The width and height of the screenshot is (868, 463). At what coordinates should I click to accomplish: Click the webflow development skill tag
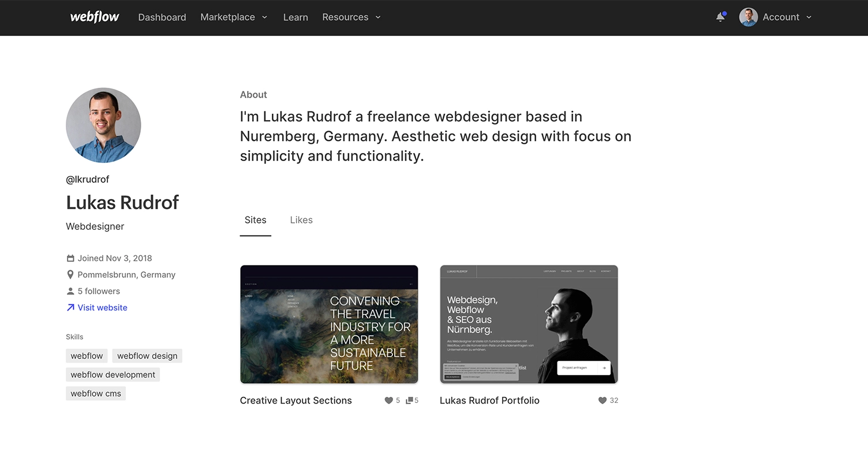pos(113,375)
